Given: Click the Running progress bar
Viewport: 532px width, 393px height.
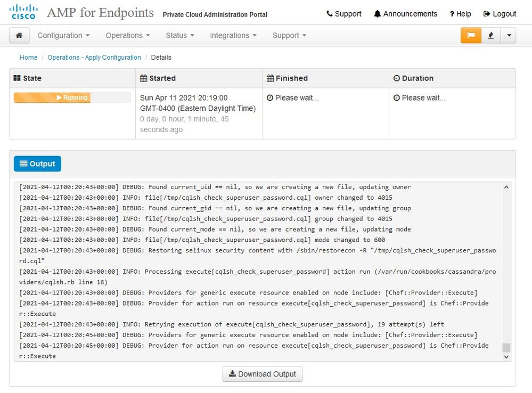Looking at the screenshot, I should (x=72, y=98).
